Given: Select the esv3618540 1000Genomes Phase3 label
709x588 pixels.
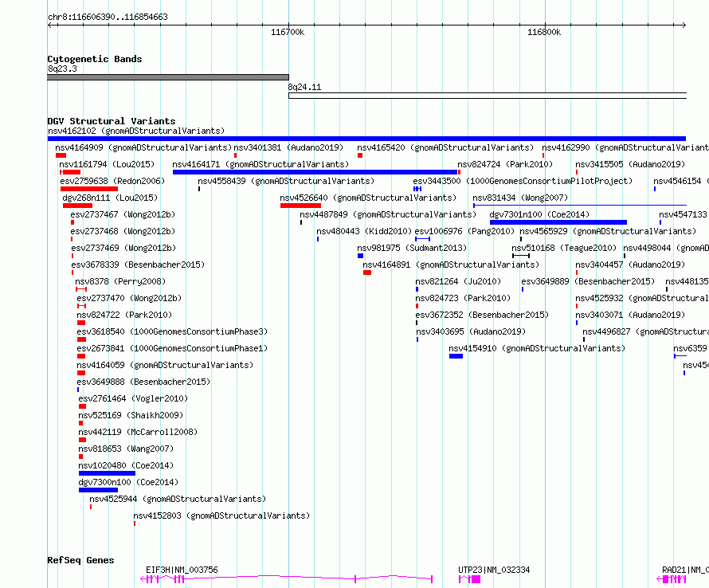Looking at the screenshot, I should click(x=172, y=331).
